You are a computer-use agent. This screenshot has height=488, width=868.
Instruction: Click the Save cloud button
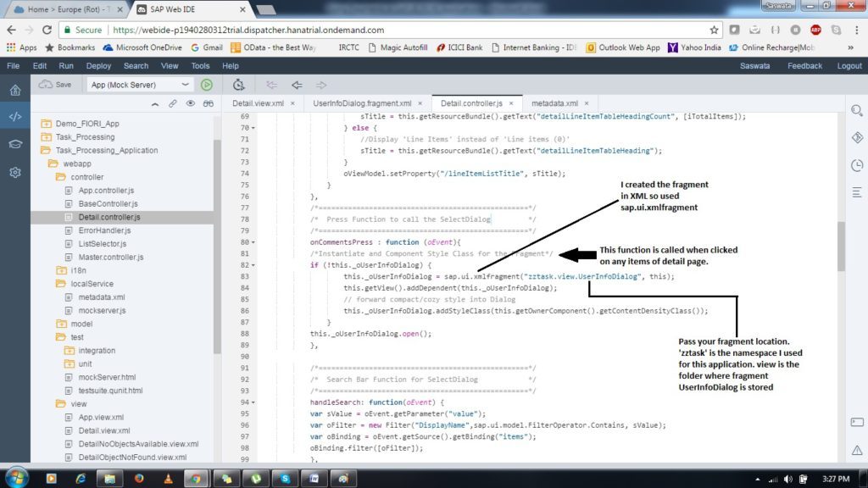coord(55,85)
